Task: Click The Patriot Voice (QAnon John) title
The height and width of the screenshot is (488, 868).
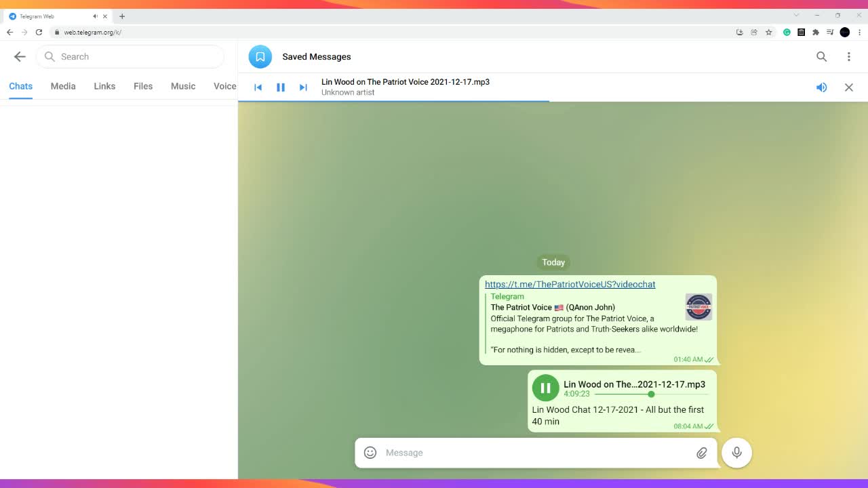Action: point(553,307)
